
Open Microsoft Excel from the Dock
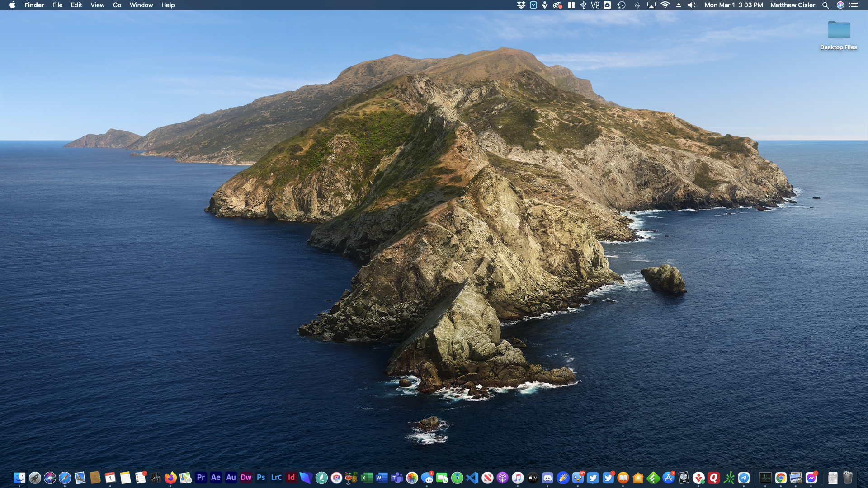coord(366,478)
